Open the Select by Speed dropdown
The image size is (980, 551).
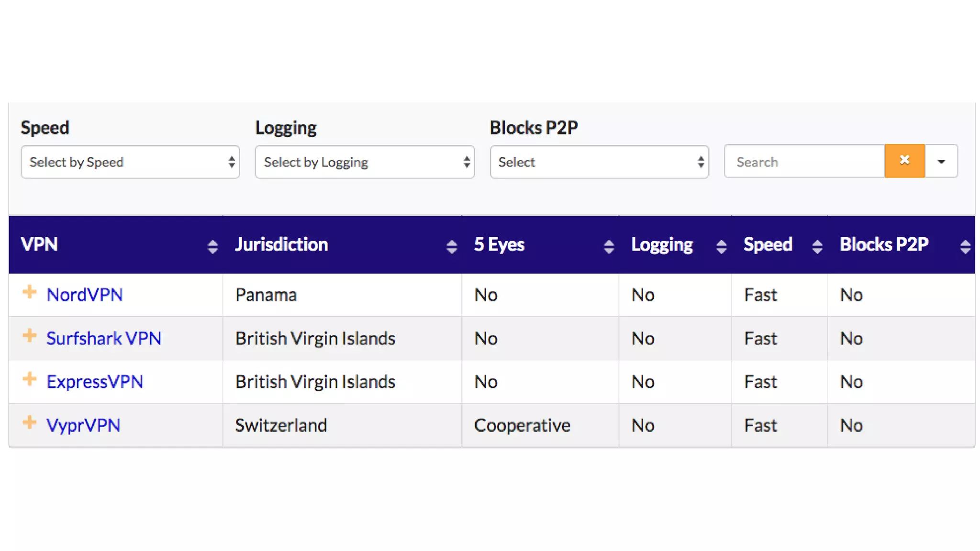tap(130, 162)
